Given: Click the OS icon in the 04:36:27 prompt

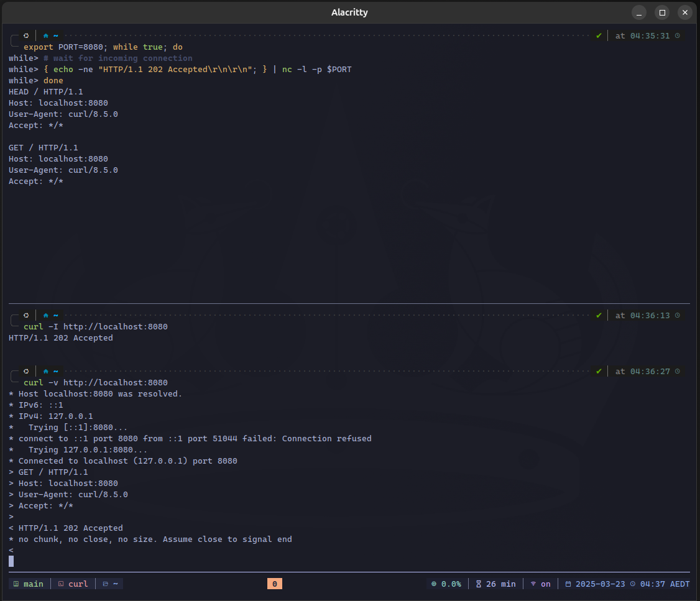Looking at the screenshot, I should 26,371.
